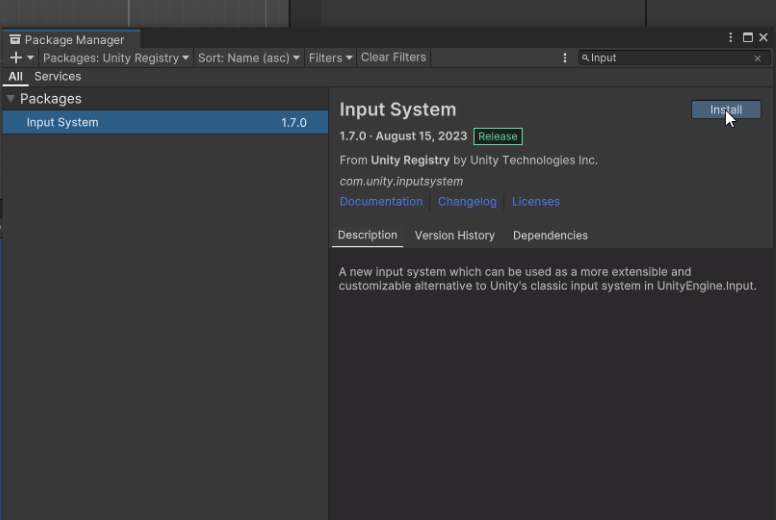Switch to the All tab

[15, 77]
